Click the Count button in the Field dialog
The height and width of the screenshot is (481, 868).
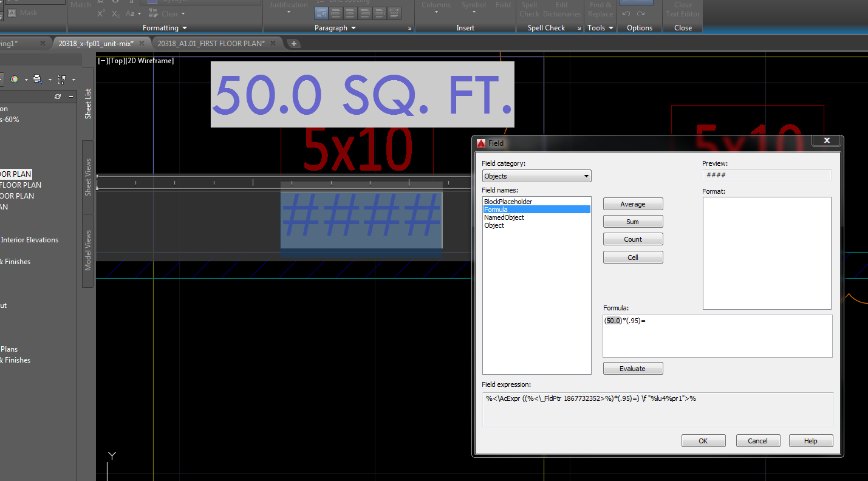click(632, 239)
